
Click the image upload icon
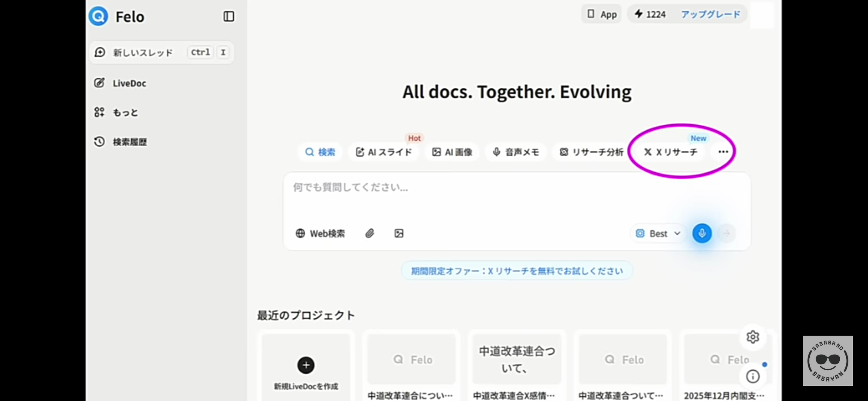pyautogui.click(x=399, y=234)
